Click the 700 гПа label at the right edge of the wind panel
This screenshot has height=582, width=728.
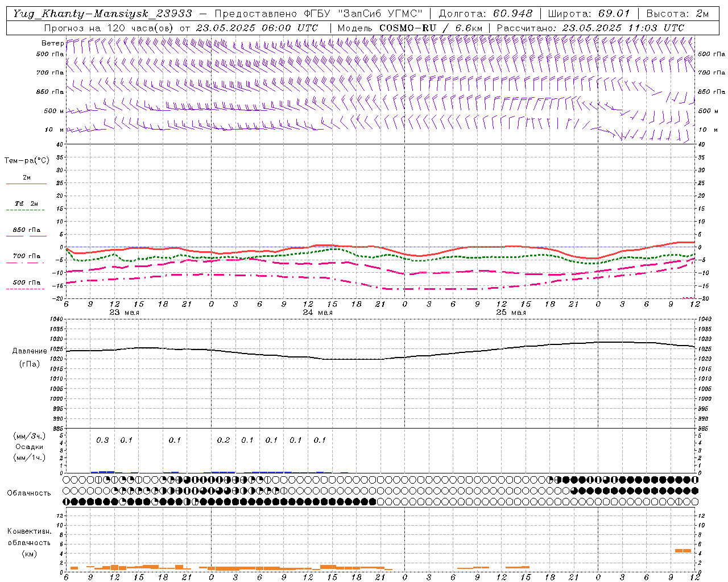[711, 73]
